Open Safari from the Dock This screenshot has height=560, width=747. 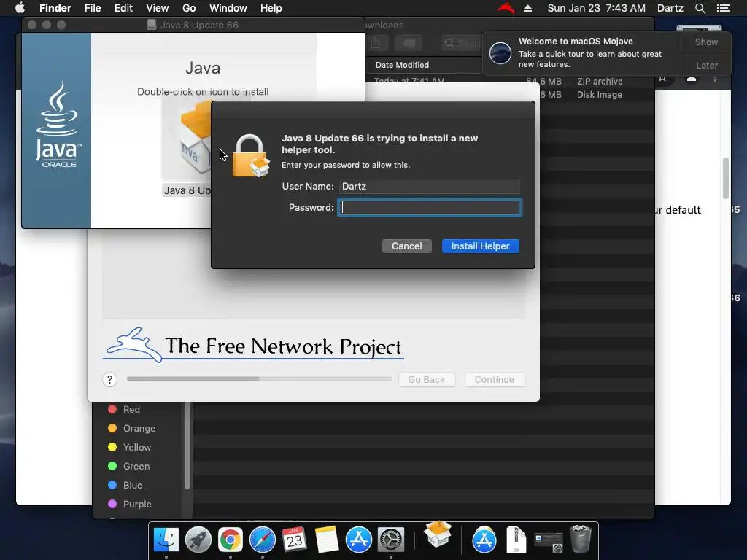[263, 540]
